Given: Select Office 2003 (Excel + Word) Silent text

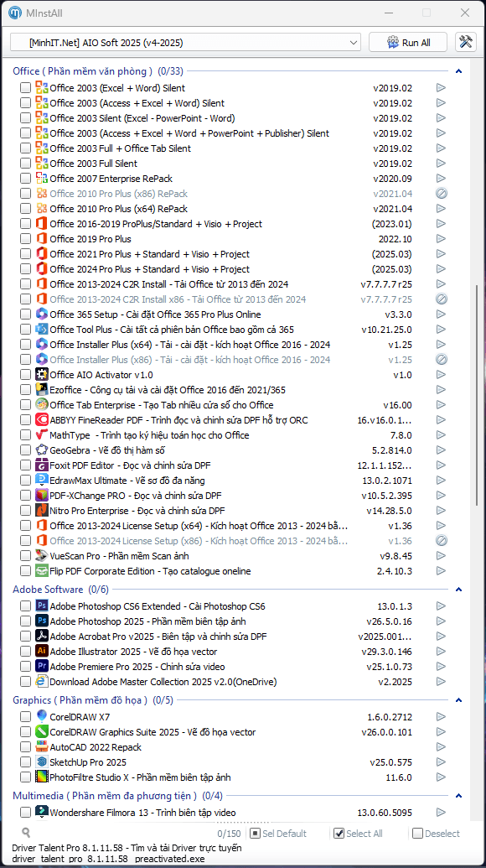Looking at the screenshot, I should tap(117, 87).
